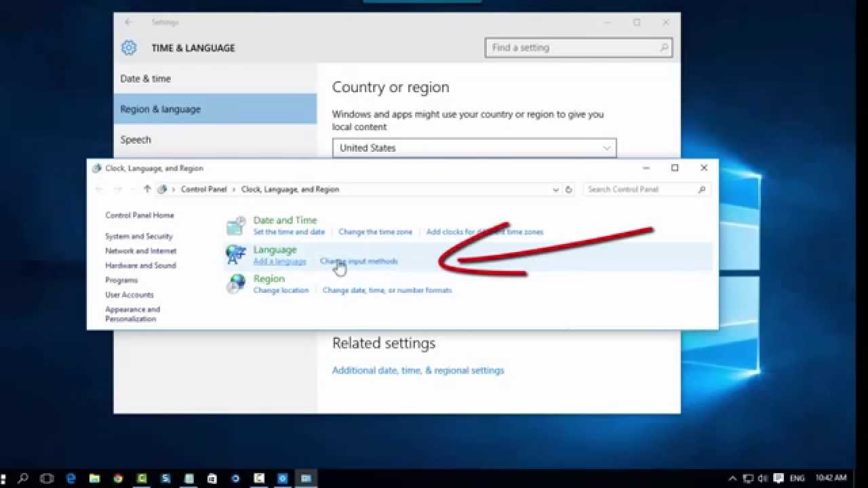Click Clock, Language, and Region breadcrumb segment
Screen dimensions: 868x488
[x=290, y=190]
